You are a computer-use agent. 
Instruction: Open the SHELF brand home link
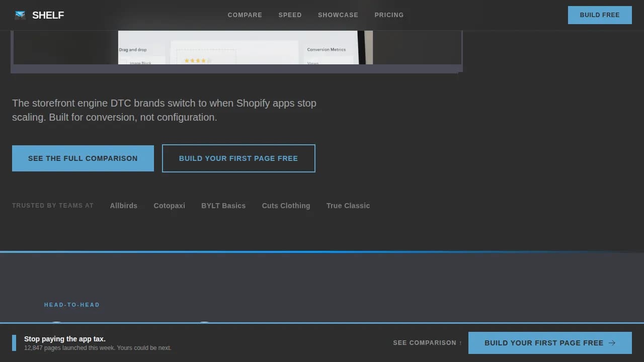(39, 15)
